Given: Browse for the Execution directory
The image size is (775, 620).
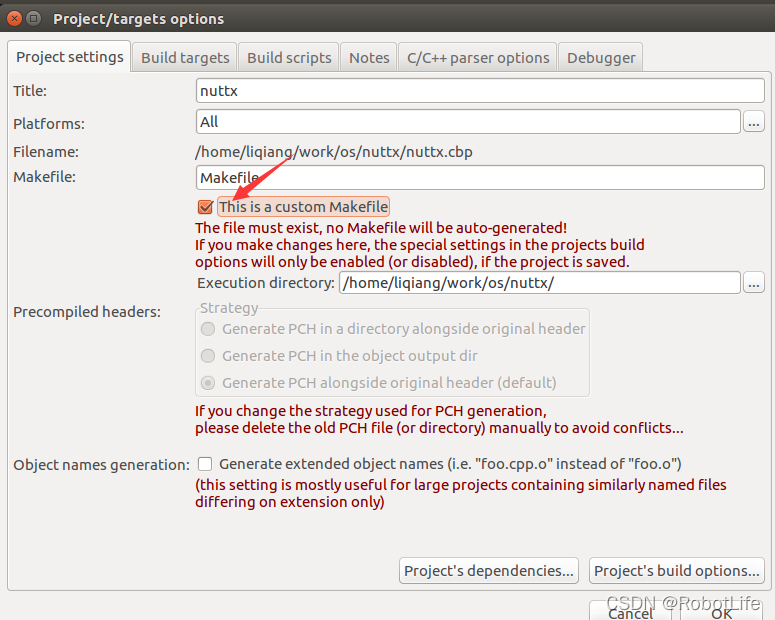Looking at the screenshot, I should coord(754,283).
